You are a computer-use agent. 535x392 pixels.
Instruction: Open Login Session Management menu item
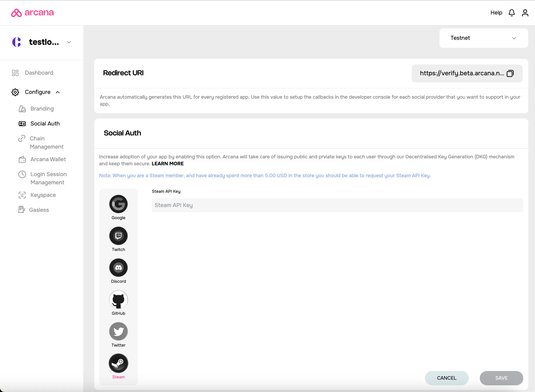click(x=49, y=178)
